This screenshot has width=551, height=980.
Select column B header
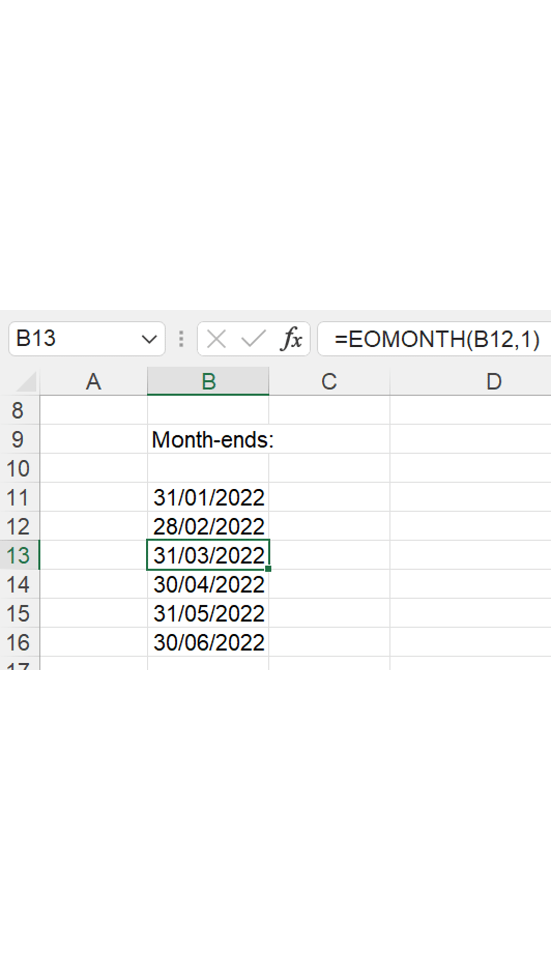tap(208, 381)
